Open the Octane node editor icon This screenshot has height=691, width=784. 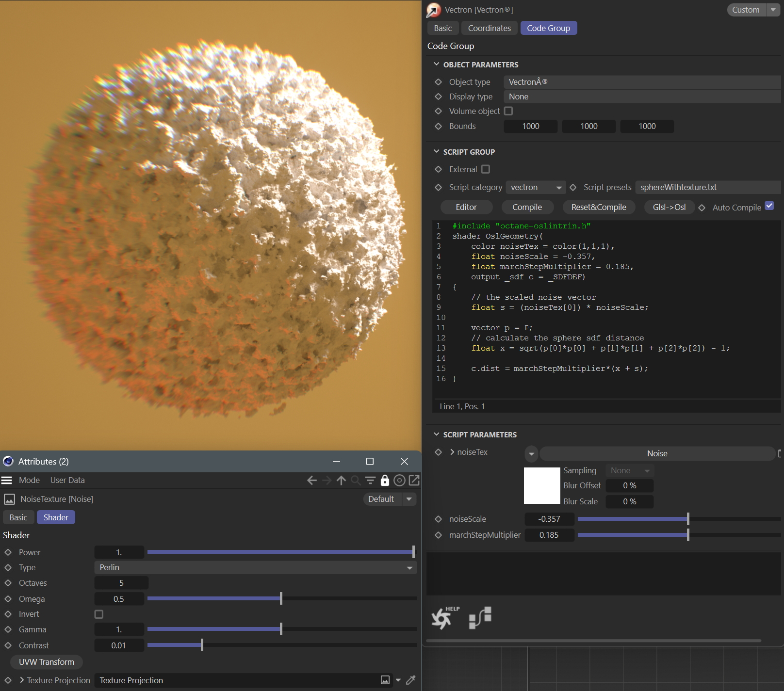pos(480,617)
